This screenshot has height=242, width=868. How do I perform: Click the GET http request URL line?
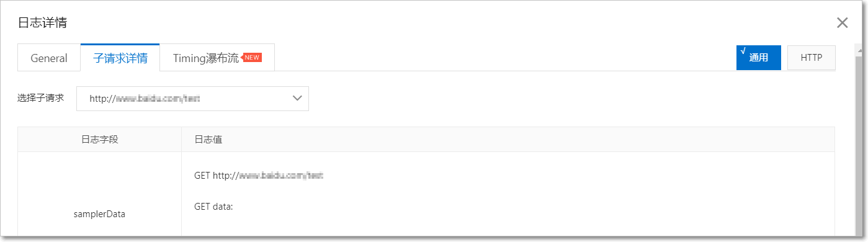point(259,176)
